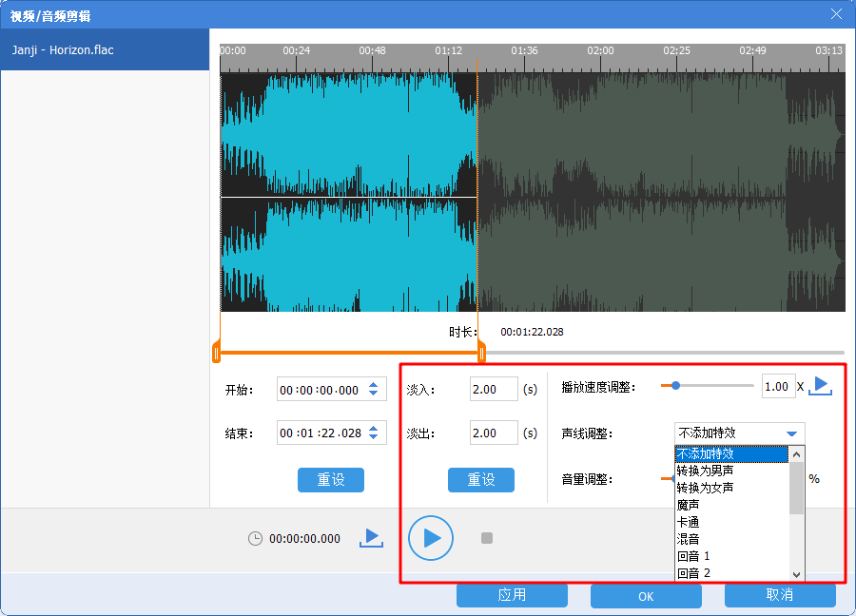Increase start time with the up arrow
The image size is (856, 616).
point(374,385)
